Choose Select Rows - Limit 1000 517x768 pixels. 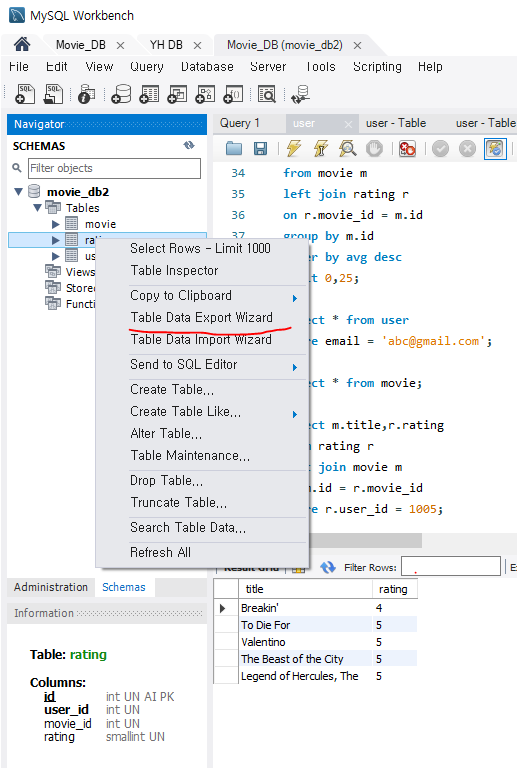pyautogui.click(x=200, y=249)
